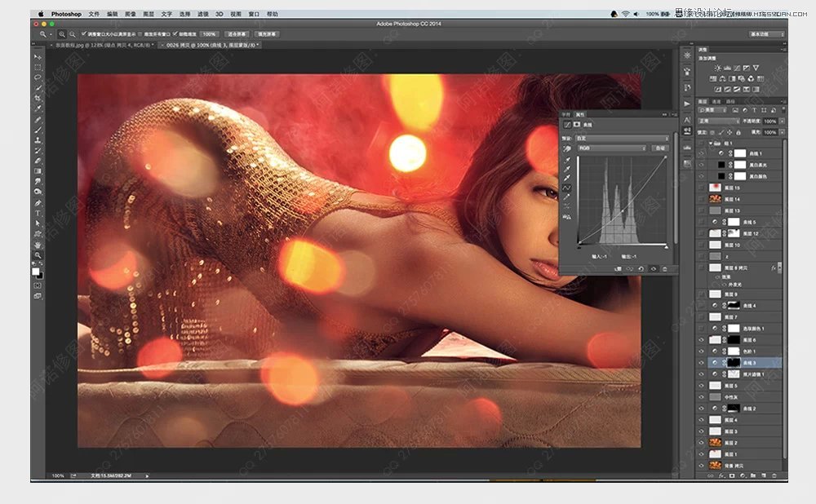Toggle the resize windows to fit checkbox
Image resolution: width=816 pixels, height=504 pixels.
tap(85, 34)
